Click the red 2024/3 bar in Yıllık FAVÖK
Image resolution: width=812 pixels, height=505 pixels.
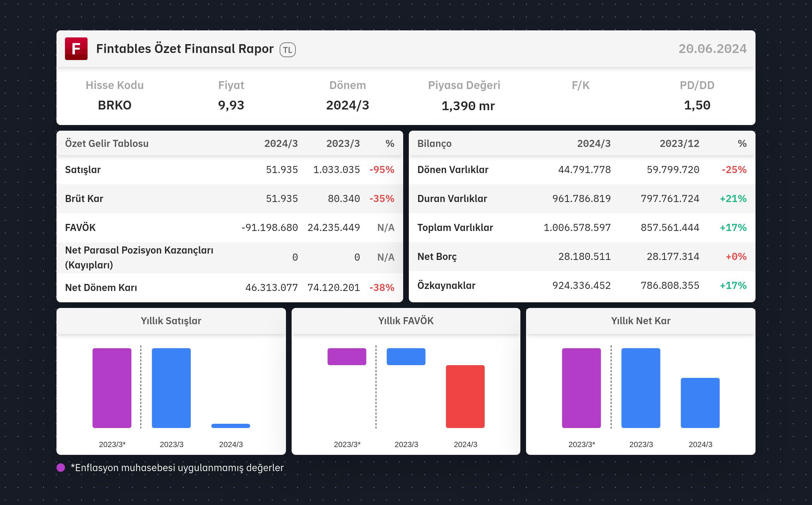point(465,397)
